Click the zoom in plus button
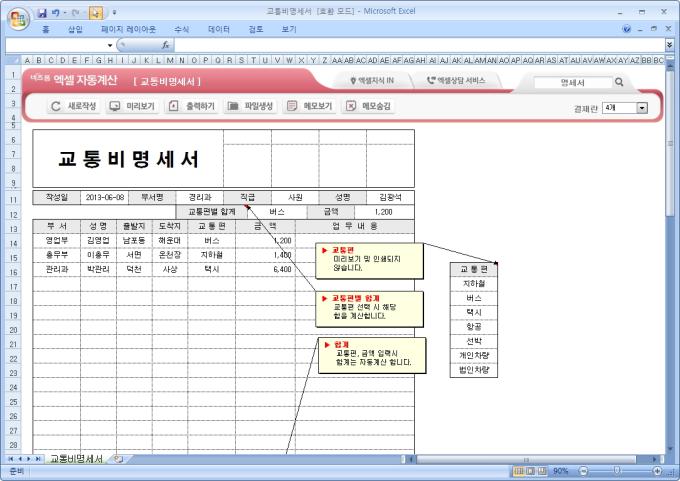The image size is (680, 481). (657, 471)
